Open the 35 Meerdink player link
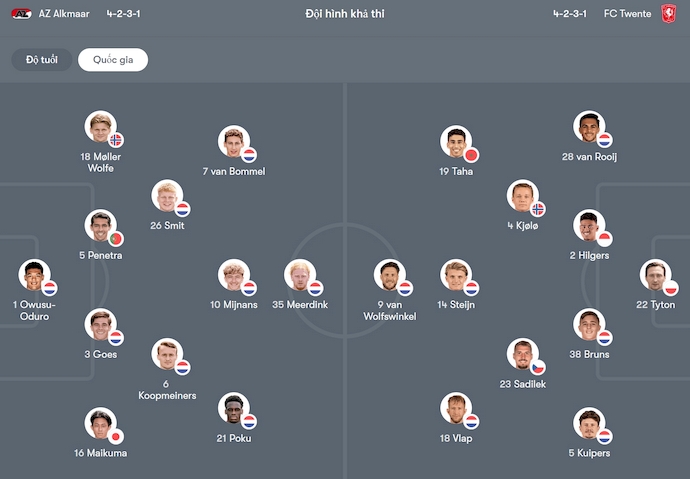The height and width of the screenshot is (479, 690). tap(301, 304)
